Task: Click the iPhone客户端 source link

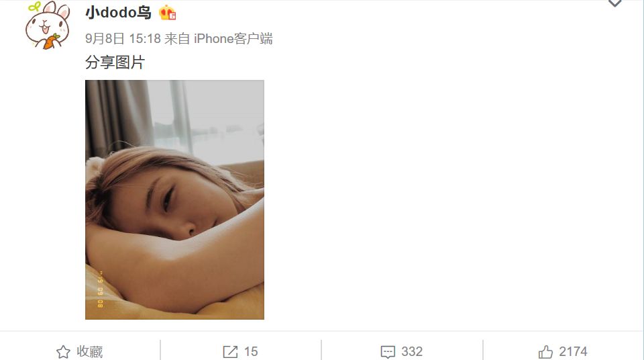Action: click(233, 39)
